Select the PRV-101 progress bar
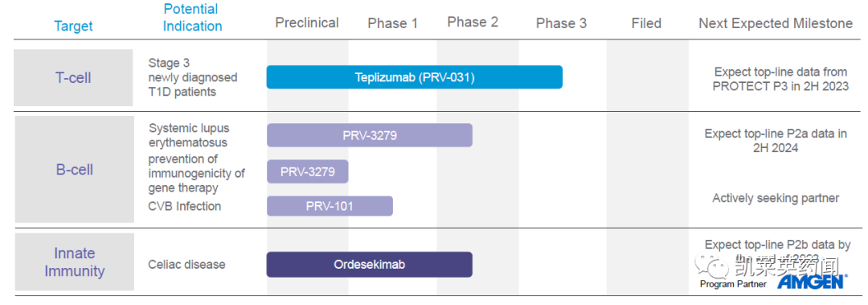The width and height of the screenshot is (868, 305). (x=330, y=206)
